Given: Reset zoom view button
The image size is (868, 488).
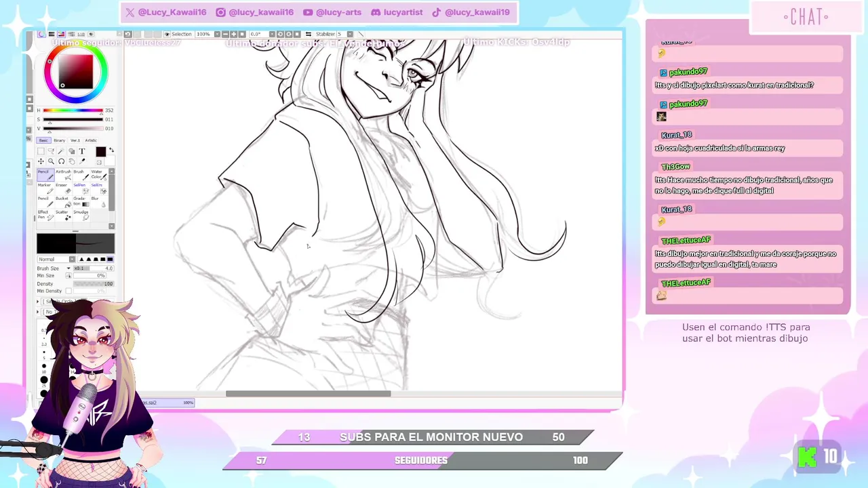Looking at the screenshot, I should click(242, 34).
